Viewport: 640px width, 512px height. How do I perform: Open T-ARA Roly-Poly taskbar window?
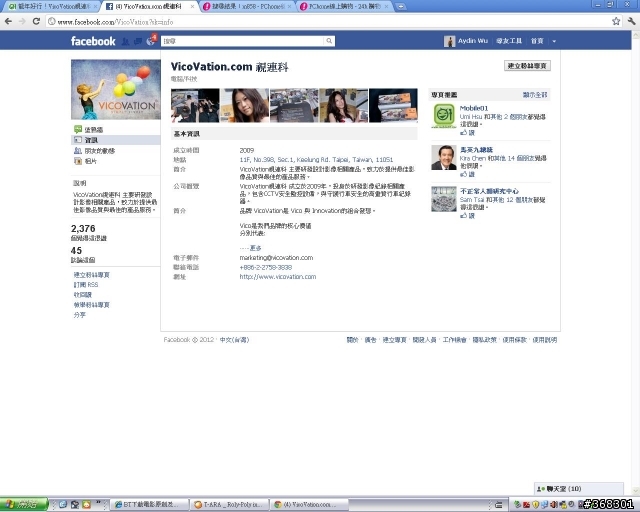tap(230, 505)
